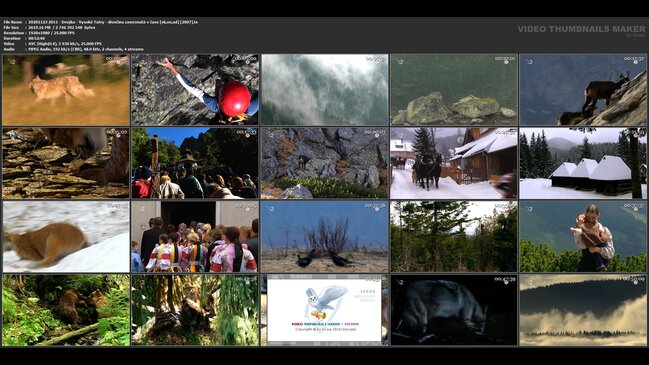Click the owl logo in the viewer splash
This screenshot has height=365, width=649.
click(x=325, y=303)
